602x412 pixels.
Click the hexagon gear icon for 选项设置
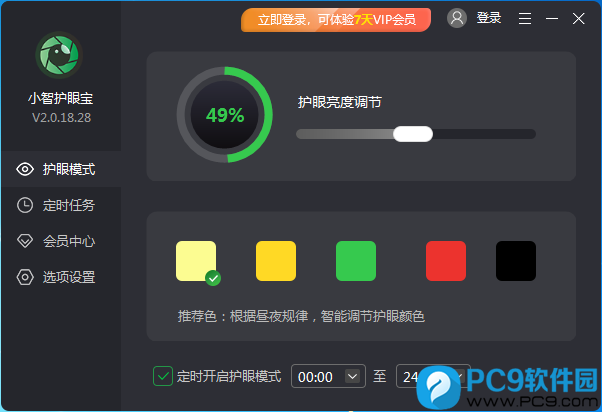tap(25, 277)
